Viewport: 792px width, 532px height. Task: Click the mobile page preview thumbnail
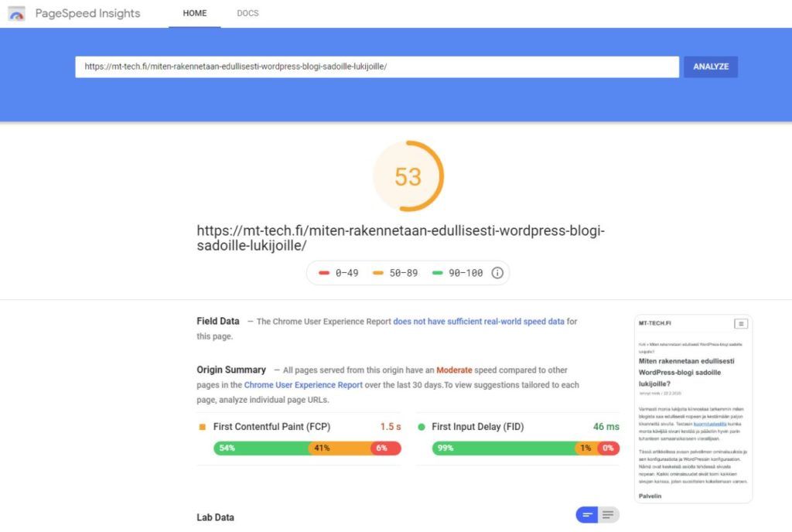tap(693, 418)
